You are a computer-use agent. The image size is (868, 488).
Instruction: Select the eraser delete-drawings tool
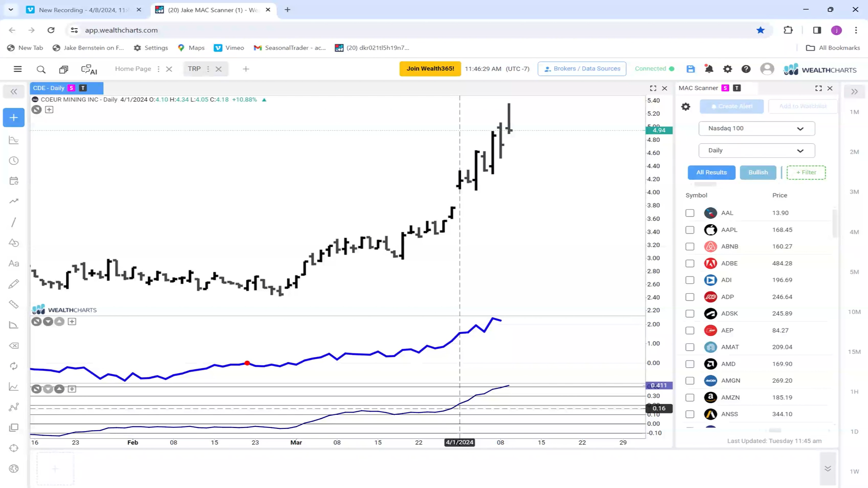click(14, 346)
